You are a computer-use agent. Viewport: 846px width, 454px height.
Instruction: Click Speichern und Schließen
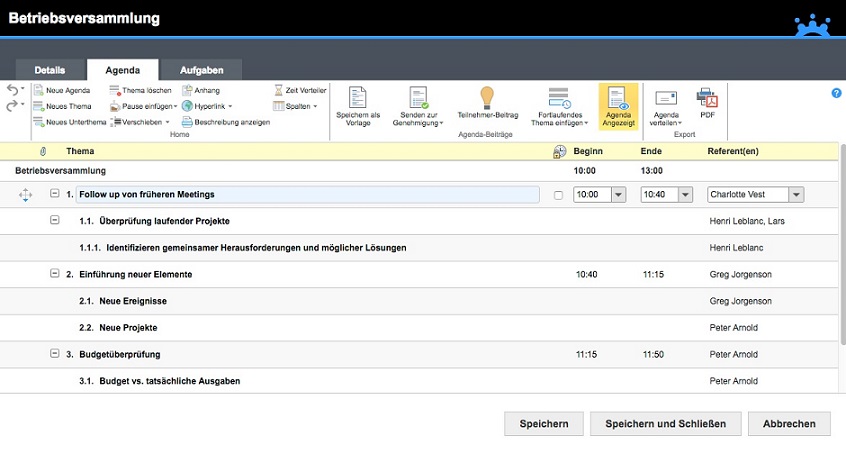pyautogui.click(x=665, y=424)
